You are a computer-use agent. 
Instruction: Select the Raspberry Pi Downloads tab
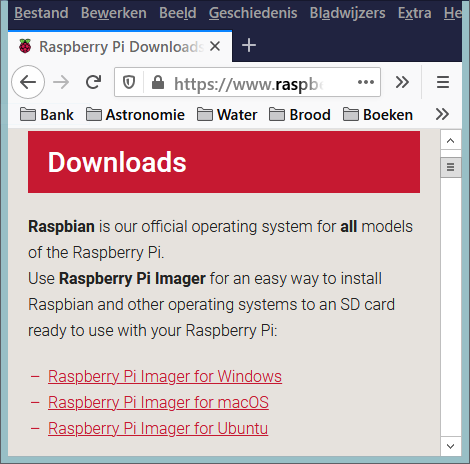tap(120, 47)
